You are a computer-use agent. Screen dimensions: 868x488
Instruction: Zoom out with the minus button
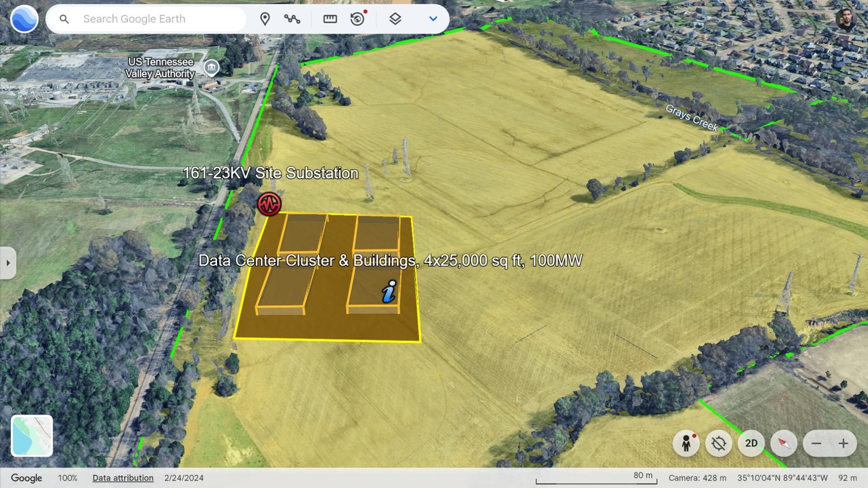pyautogui.click(x=816, y=443)
